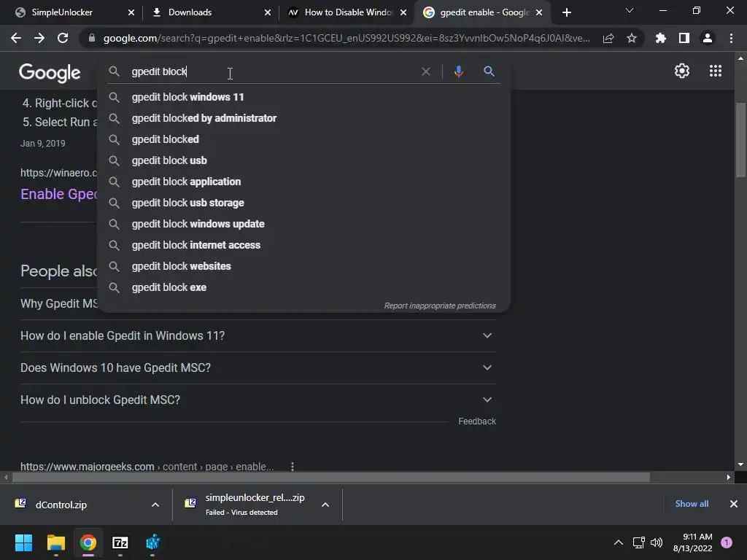Screen dimensions: 747x560
Task: Pick suggestion 'gpedit block application'
Action: (x=303, y=182)
